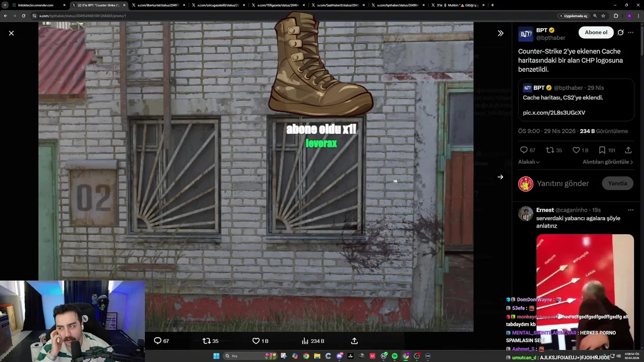
Task: Open the Windows Start menu
Action: click(216, 356)
